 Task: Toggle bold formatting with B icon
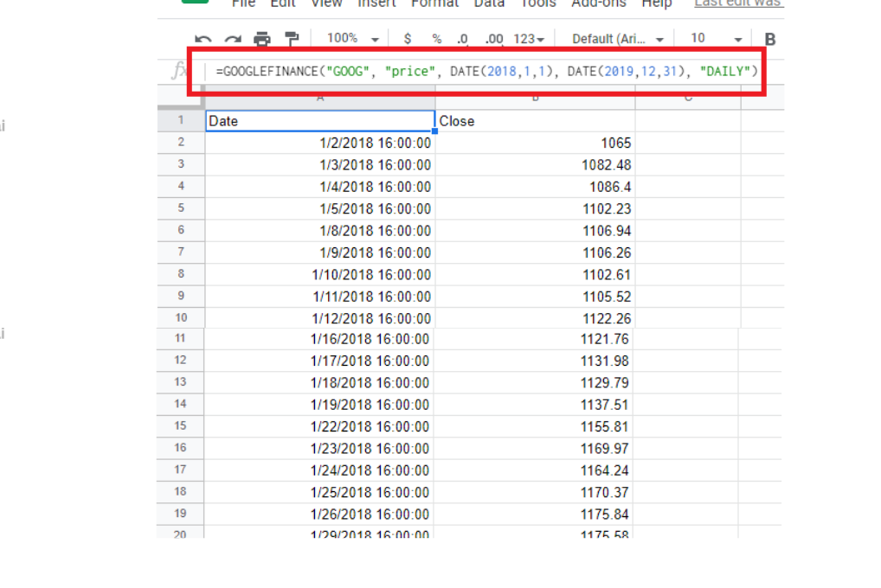pos(770,40)
